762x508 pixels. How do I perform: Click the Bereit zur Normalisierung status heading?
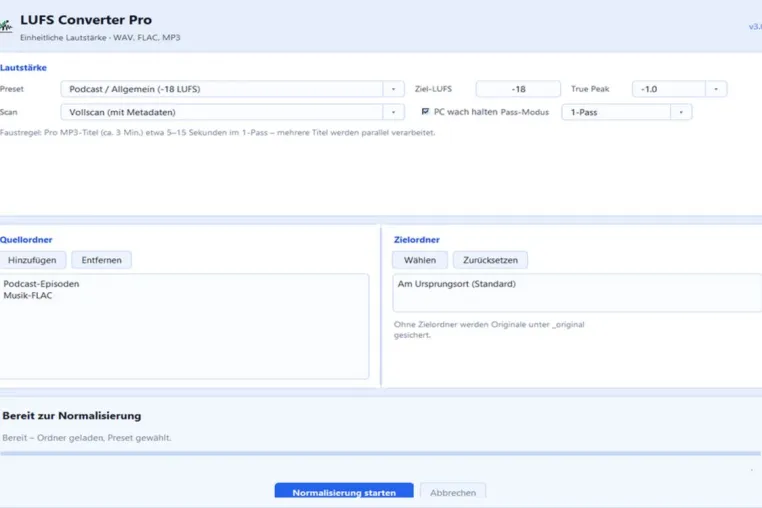(72, 416)
